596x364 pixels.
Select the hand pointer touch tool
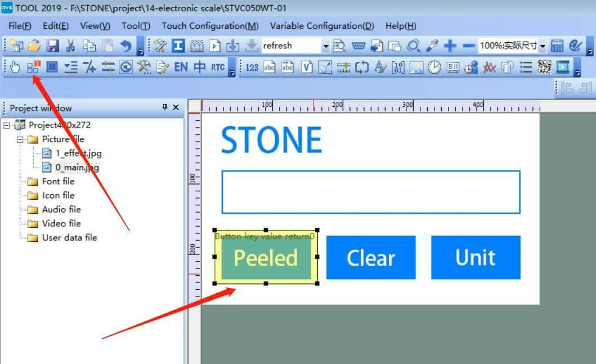tap(15, 68)
